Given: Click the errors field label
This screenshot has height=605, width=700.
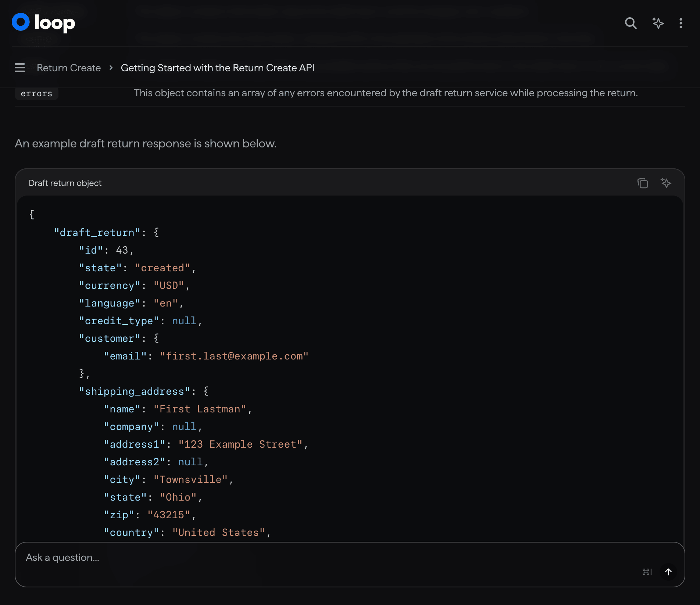Looking at the screenshot, I should (36, 94).
